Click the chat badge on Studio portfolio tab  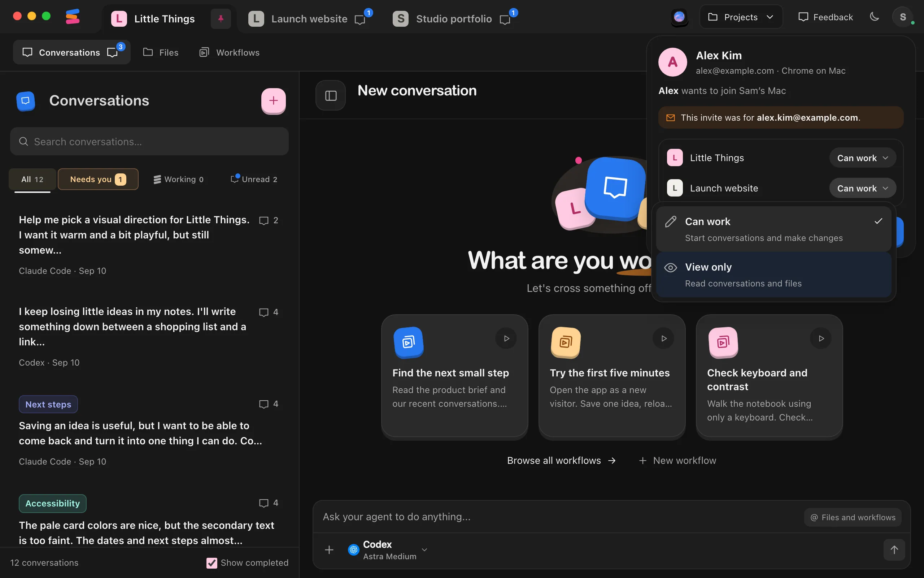pos(507,18)
